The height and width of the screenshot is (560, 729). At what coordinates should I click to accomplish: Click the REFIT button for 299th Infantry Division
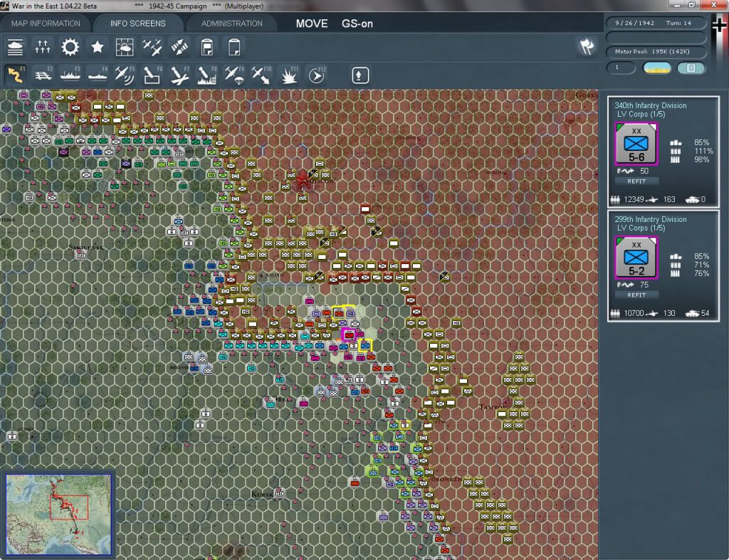(x=636, y=295)
